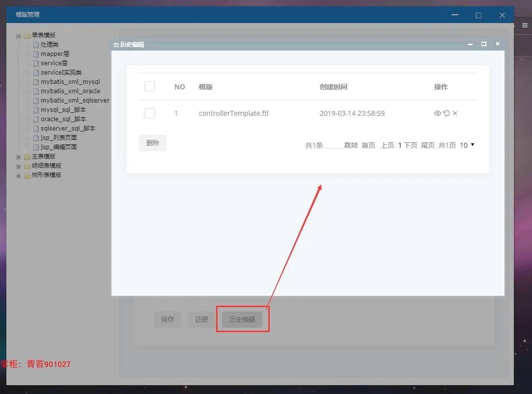Click the 创建时间 column header

pyautogui.click(x=333, y=87)
